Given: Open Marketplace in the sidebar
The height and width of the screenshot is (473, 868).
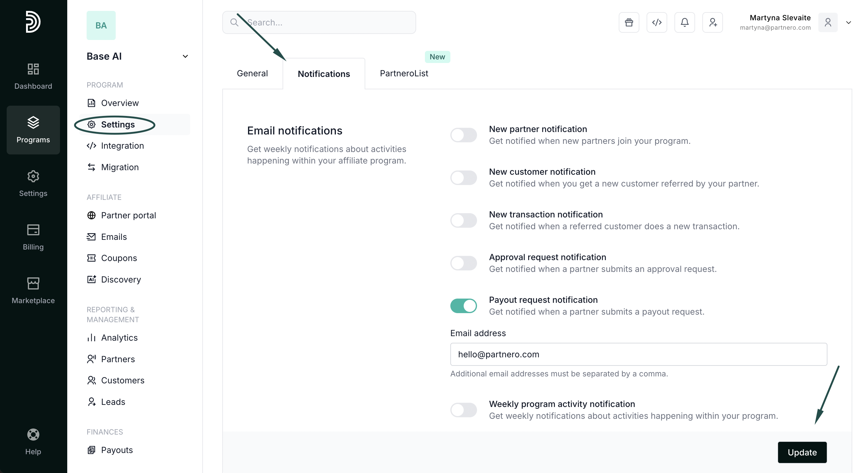Looking at the screenshot, I should coord(33,291).
